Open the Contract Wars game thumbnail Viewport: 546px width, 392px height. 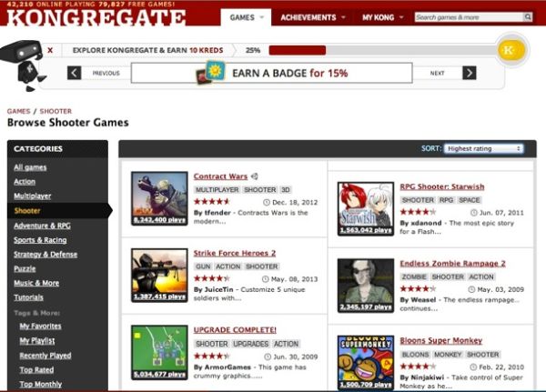[159, 198]
